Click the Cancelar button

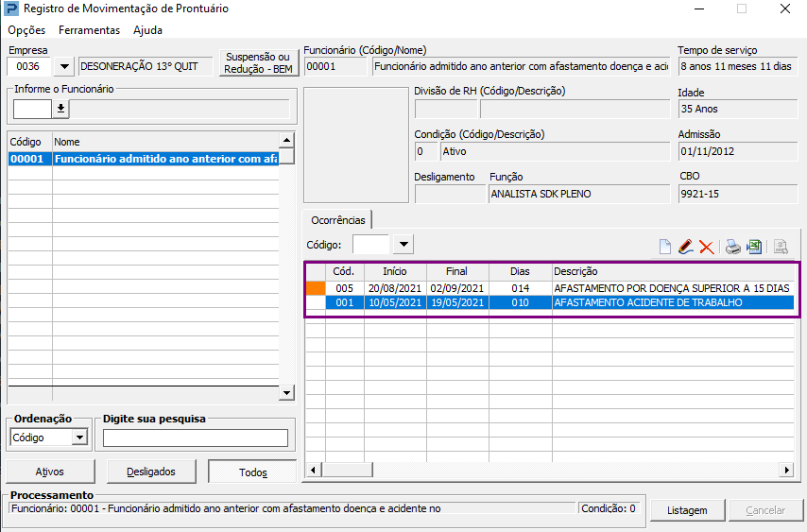(x=765, y=510)
